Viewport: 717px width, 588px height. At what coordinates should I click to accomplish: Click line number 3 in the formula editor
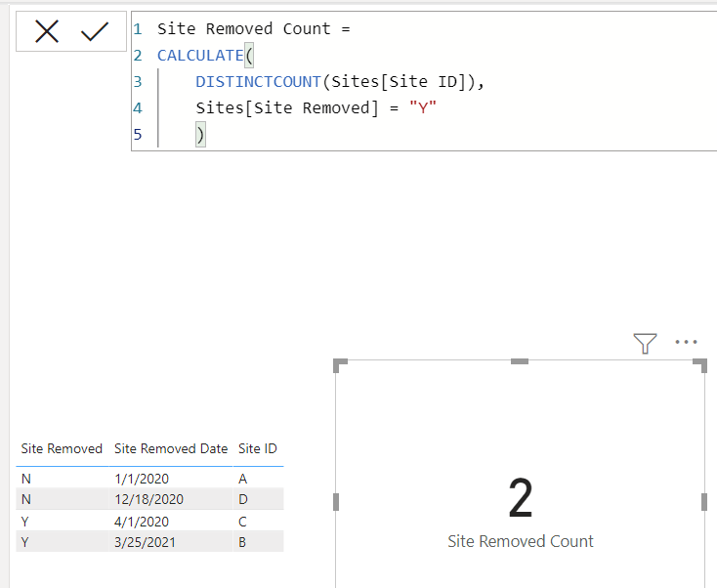tap(138, 82)
